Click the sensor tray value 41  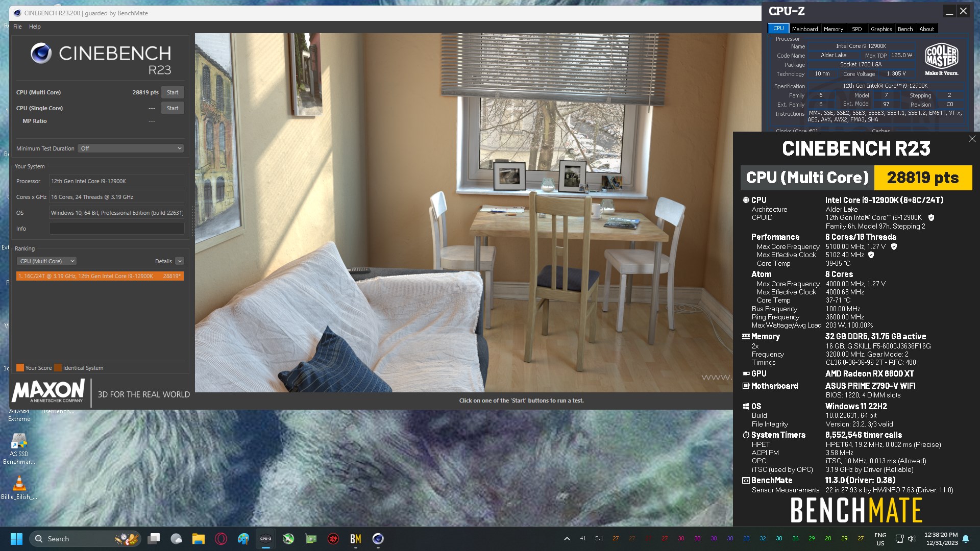(x=583, y=538)
